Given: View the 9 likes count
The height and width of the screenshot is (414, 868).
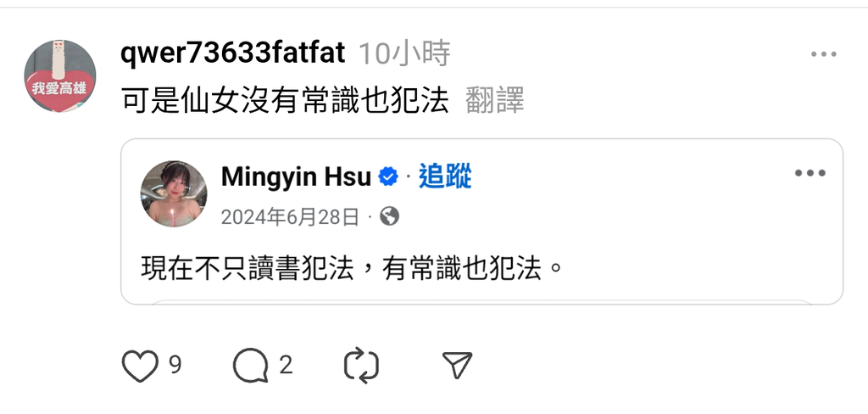Looking at the screenshot, I should click(x=175, y=365).
